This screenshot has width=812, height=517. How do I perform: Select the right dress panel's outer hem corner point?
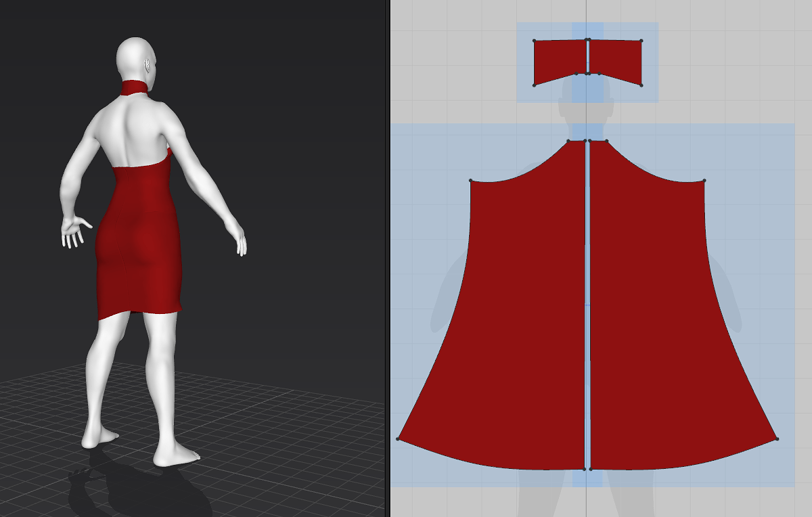click(x=777, y=439)
